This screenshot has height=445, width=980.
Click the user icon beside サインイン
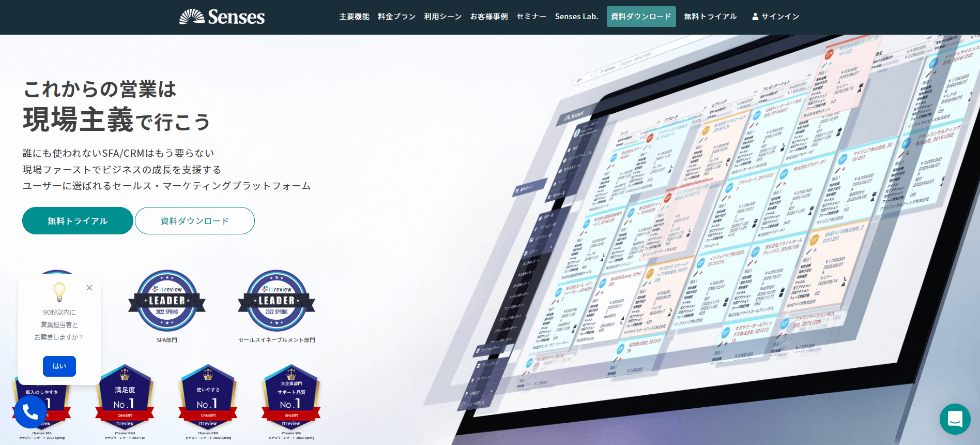pos(755,17)
